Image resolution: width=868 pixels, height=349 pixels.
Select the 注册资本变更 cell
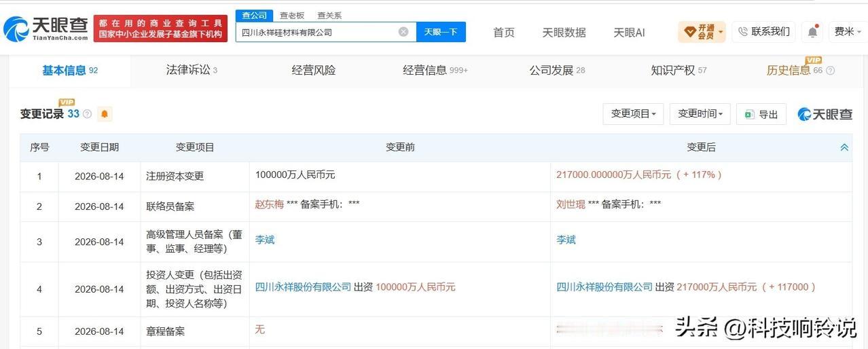click(195, 176)
